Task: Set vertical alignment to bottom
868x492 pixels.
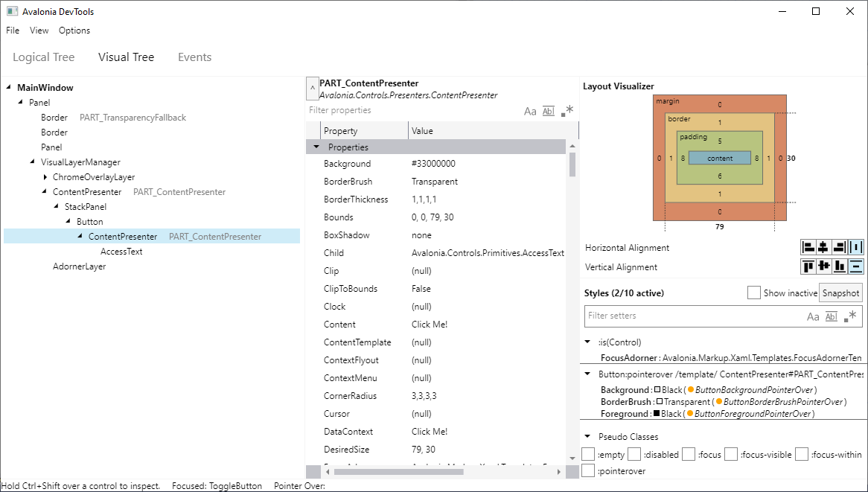Action: click(840, 266)
